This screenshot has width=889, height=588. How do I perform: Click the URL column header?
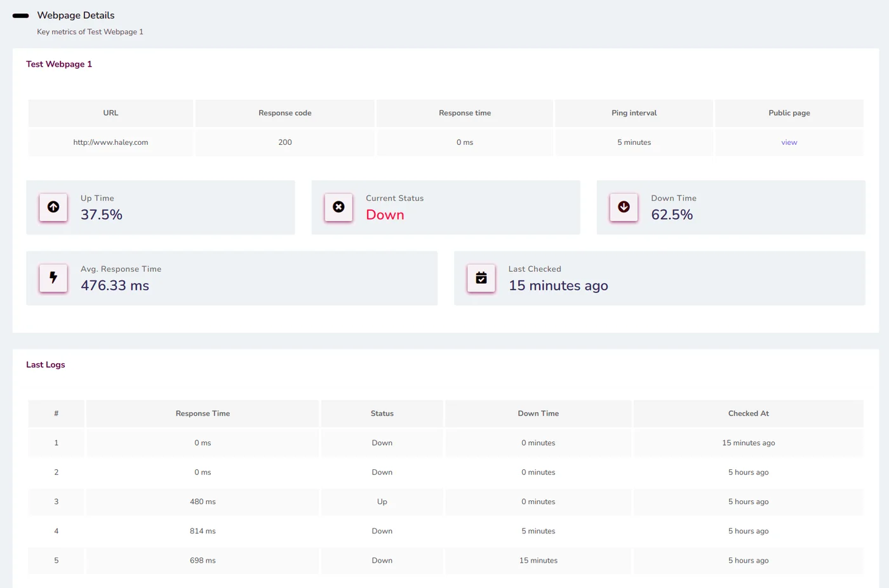110,113
